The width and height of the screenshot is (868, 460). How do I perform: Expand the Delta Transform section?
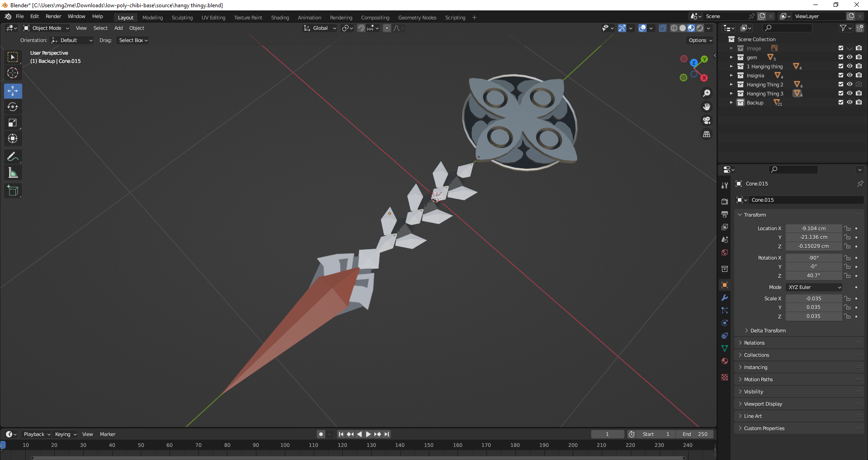point(768,331)
